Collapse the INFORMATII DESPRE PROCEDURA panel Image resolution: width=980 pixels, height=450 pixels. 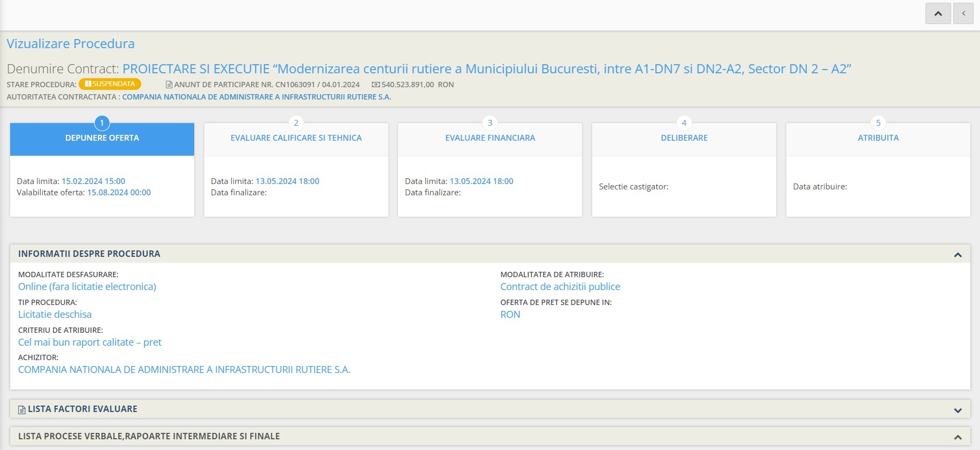958,255
